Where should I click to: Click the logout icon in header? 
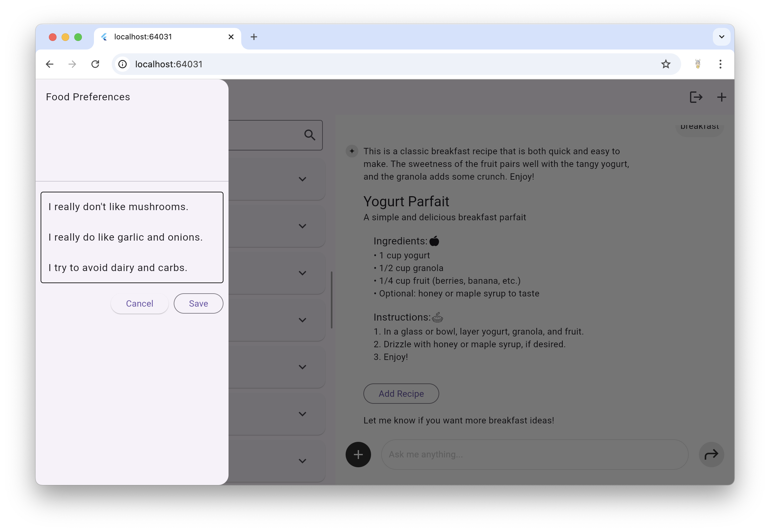coord(696,97)
